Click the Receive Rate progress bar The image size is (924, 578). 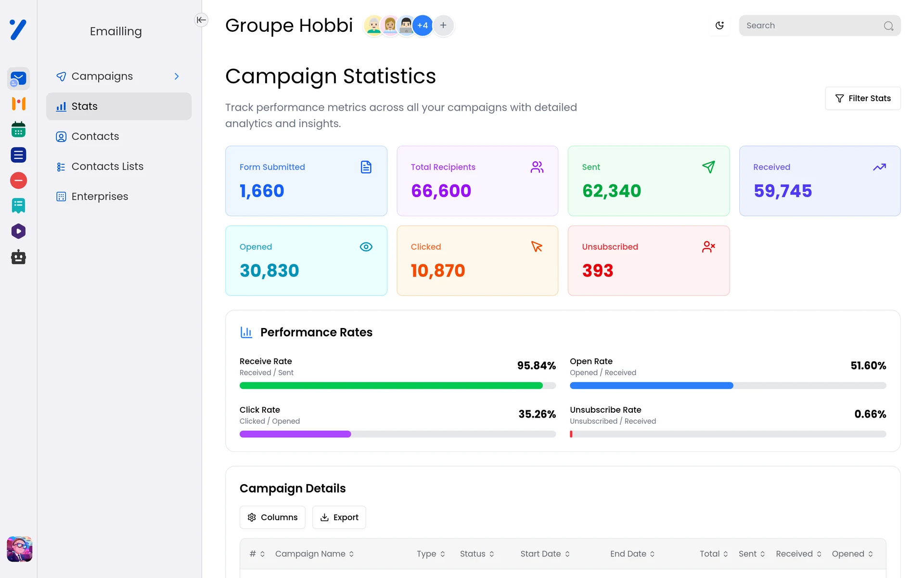click(398, 385)
